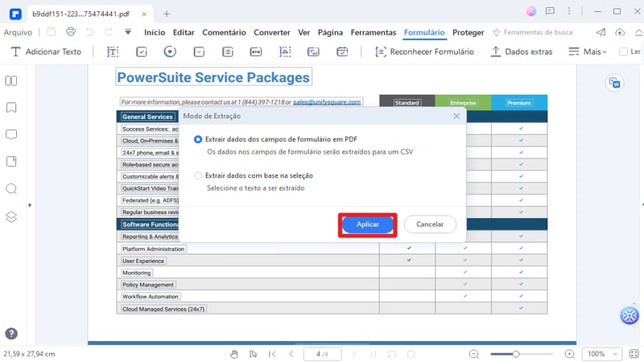
Task: Click the page number input field
Action: tap(323, 354)
